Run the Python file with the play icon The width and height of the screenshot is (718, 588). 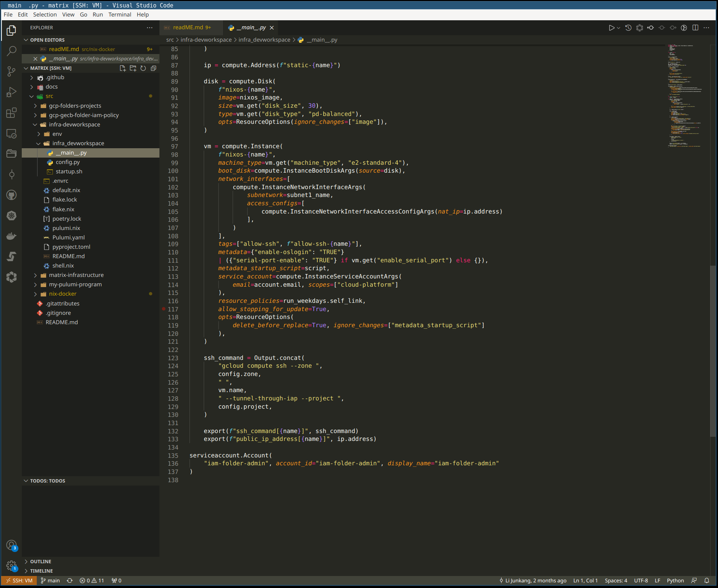click(x=612, y=27)
